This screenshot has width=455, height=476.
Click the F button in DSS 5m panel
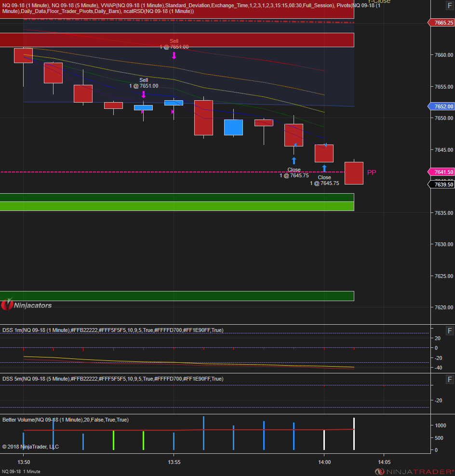[x=450, y=380]
